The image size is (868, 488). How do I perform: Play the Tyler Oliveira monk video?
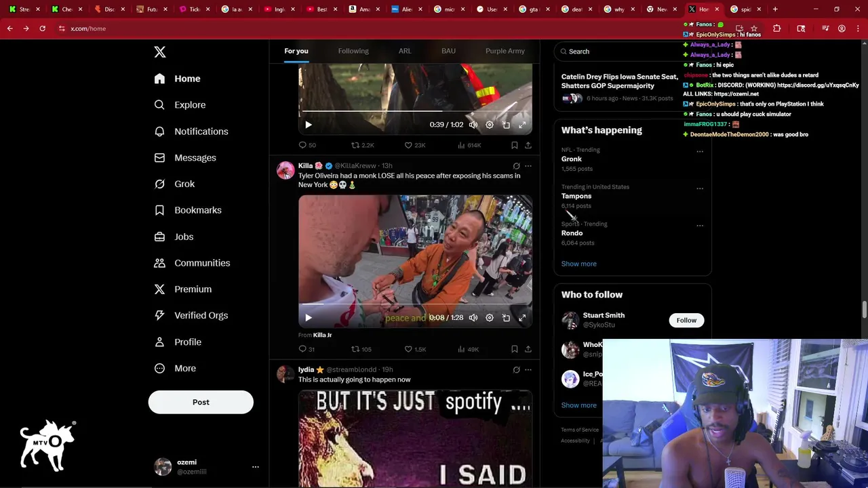coord(308,318)
